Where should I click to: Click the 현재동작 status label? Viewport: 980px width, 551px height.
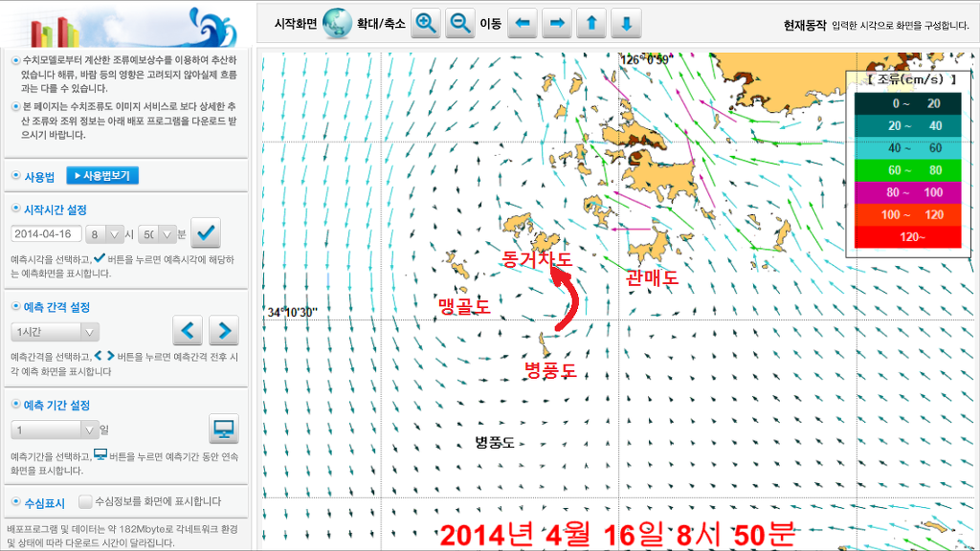pos(805,25)
